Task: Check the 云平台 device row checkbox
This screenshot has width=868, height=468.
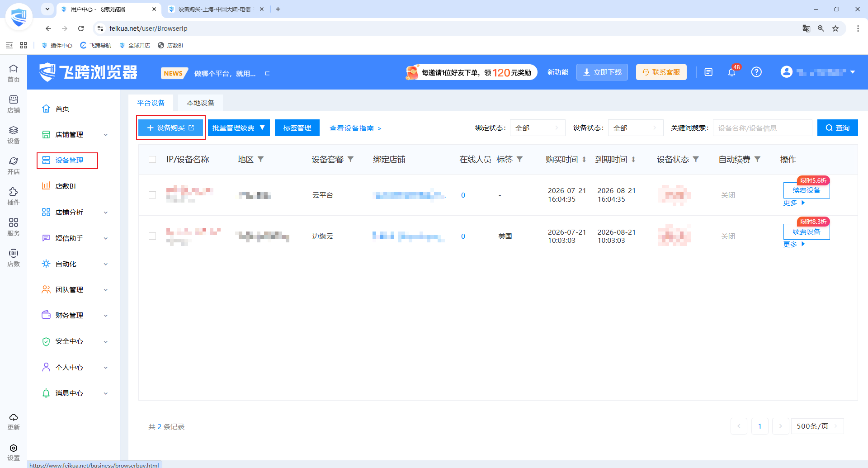Action: coord(152,195)
